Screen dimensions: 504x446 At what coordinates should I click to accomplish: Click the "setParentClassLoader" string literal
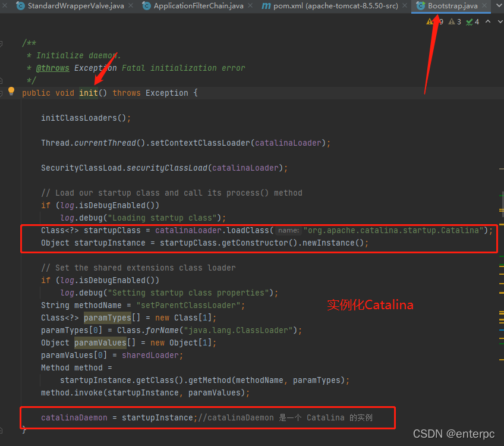188,305
